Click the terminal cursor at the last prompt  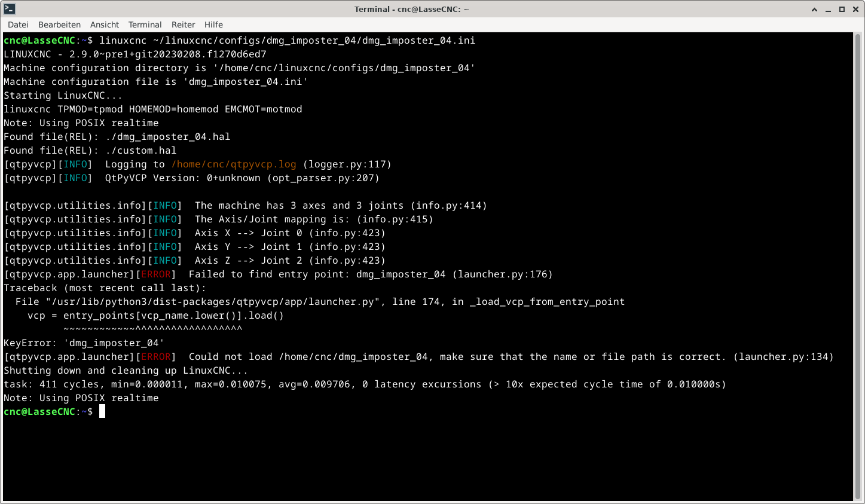pos(102,411)
